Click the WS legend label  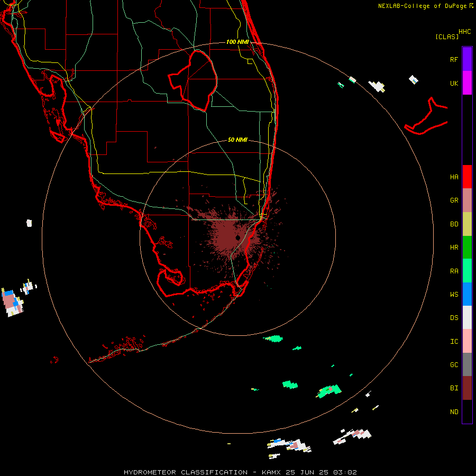pyautogui.click(x=454, y=295)
